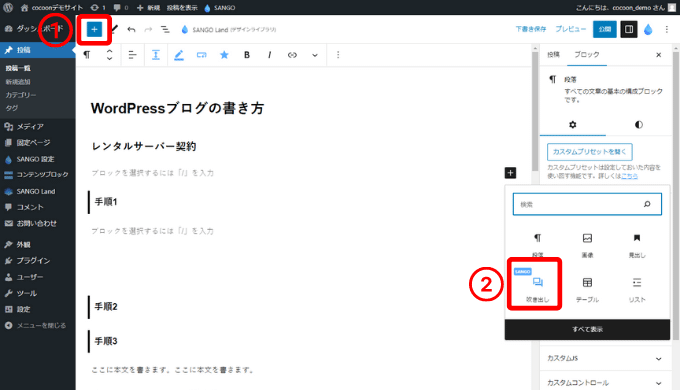The image size is (680, 390).
Task: Toggle the settings sidebar panel
Action: pyautogui.click(x=629, y=29)
